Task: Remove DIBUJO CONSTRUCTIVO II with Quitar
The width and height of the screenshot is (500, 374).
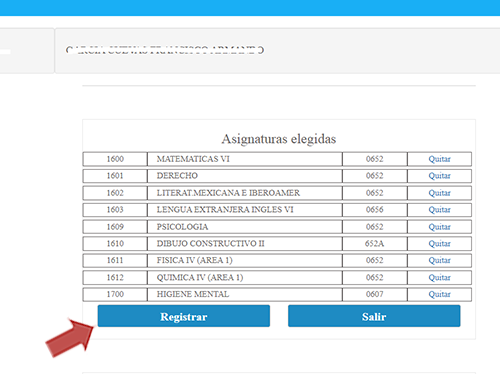Action: (x=439, y=244)
